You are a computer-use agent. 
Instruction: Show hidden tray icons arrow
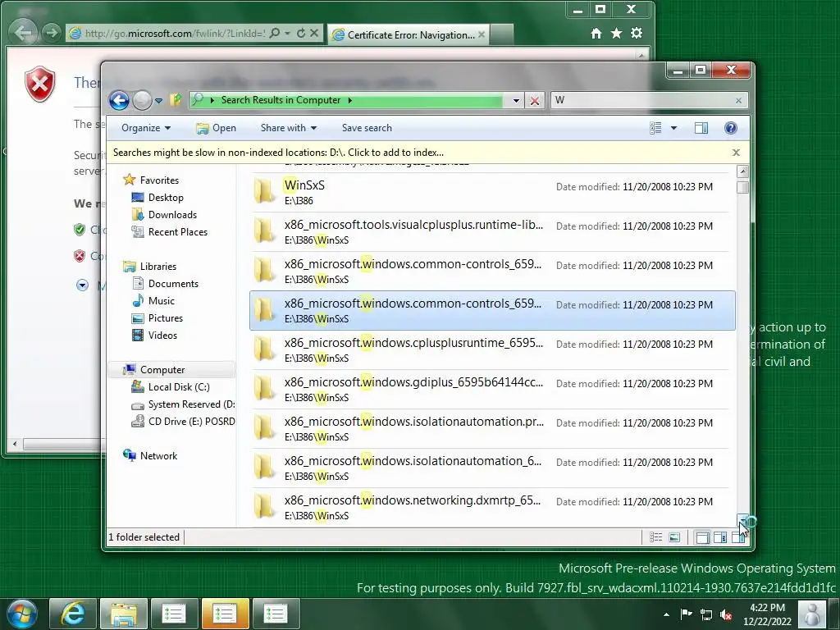tap(666, 615)
